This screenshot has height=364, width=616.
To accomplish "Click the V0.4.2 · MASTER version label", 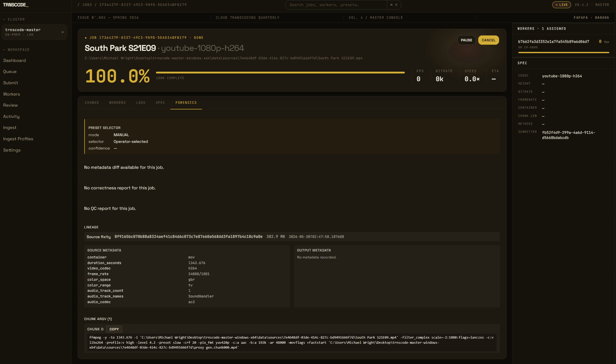I will 592,5.
